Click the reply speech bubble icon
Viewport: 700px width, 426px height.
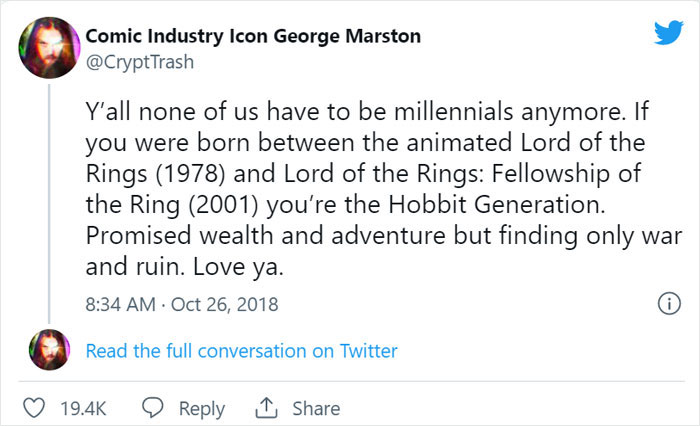pos(153,408)
